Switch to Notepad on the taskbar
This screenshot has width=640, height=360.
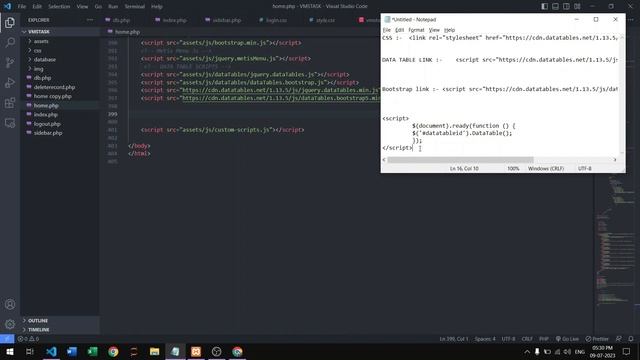pos(175,351)
